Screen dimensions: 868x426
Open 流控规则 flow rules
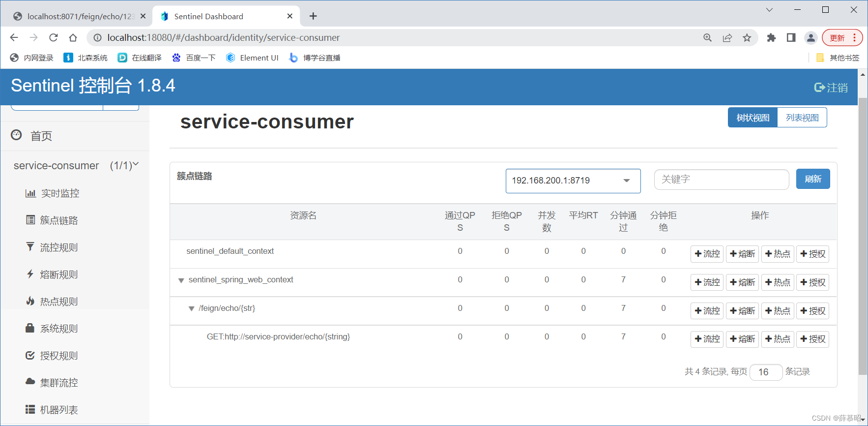52,247
